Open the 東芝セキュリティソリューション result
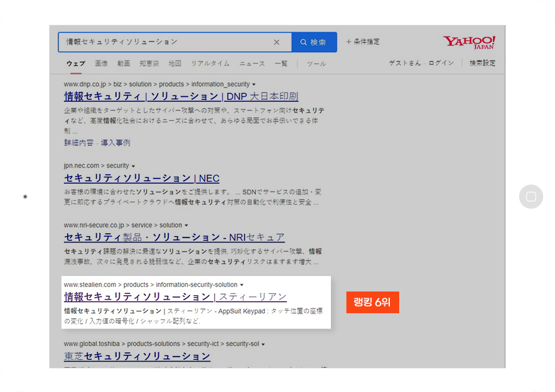This screenshot has height=392, width=555. (137, 356)
